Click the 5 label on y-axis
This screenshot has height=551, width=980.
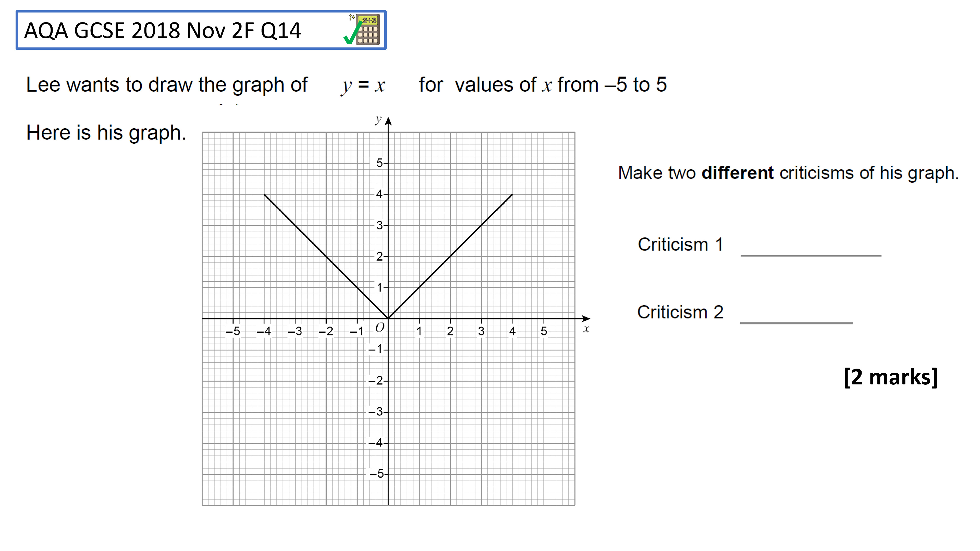click(x=379, y=163)
